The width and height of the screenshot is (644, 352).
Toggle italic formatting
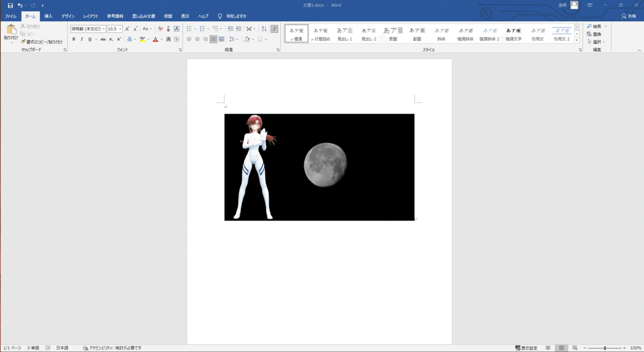click(x=82, y=39)
